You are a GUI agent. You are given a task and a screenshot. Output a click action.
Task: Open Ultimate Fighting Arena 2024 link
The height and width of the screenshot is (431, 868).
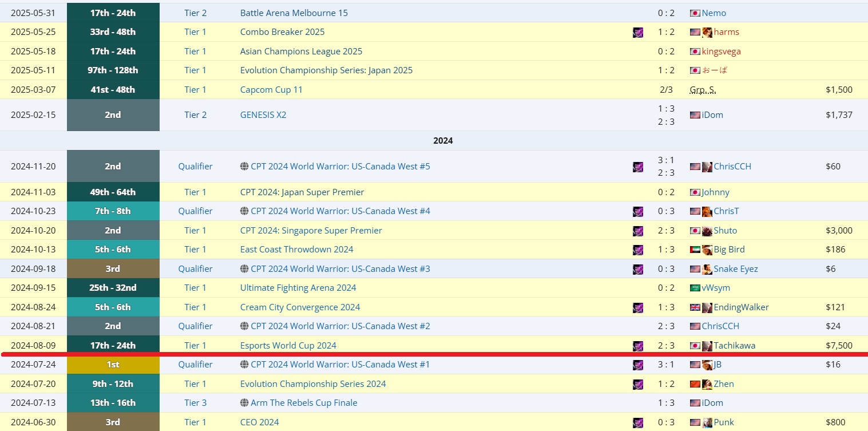[x=298, y=288]
